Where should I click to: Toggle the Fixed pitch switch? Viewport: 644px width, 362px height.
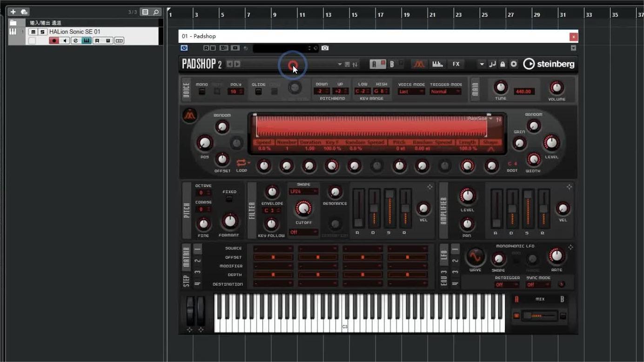point(229,199)
